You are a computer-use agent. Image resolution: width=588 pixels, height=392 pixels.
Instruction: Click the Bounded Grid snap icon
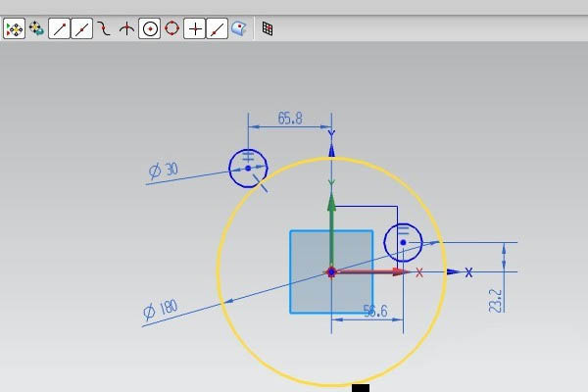click(x=267, y=29)
